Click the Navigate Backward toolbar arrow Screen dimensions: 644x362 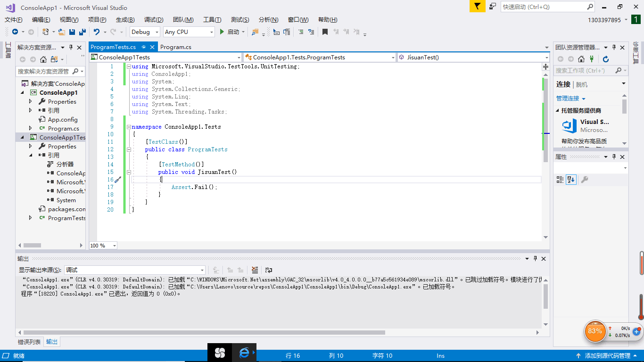pyautogui.click(x=15, y=32)
